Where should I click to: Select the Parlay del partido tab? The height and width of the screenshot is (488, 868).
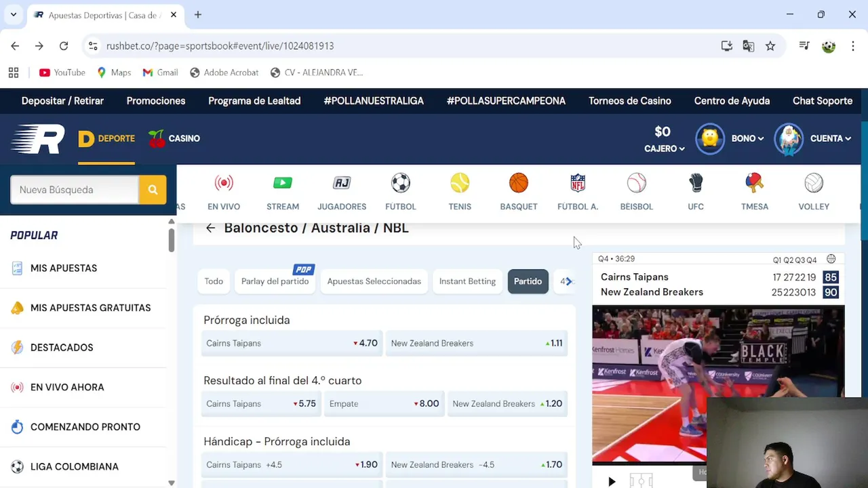coord(275,281)
